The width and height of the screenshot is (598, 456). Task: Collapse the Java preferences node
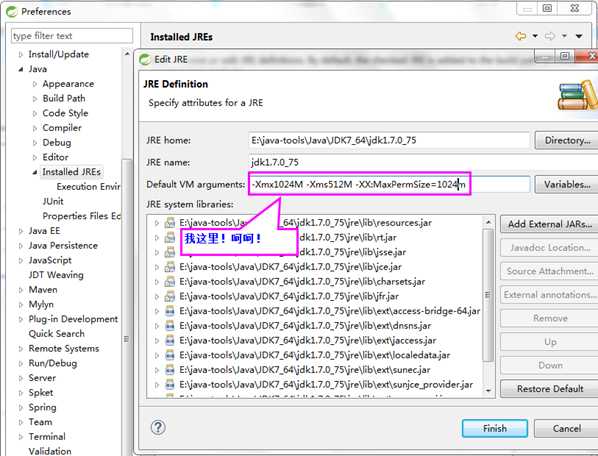tap(21, 69)
